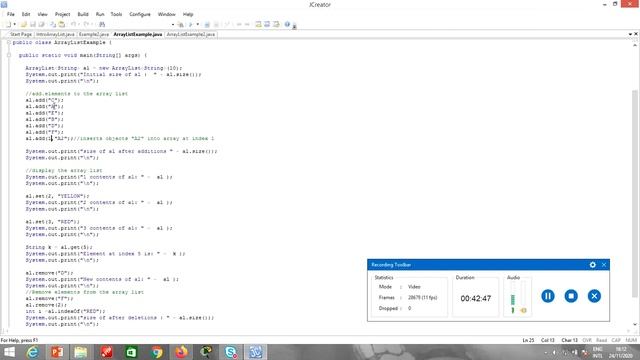The image size is (640, 360).
Task: Open the Windows Start button
Action: pyautogui.click(x=9, y=352)
